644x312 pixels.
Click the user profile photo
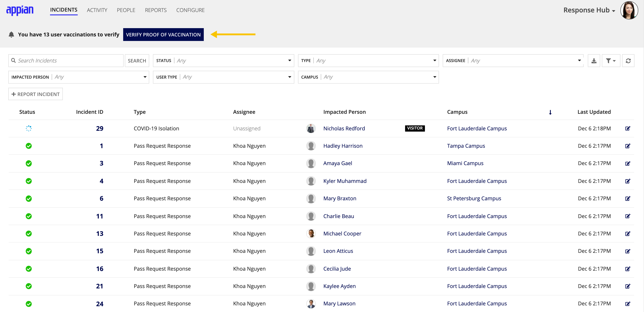(629, 10)
